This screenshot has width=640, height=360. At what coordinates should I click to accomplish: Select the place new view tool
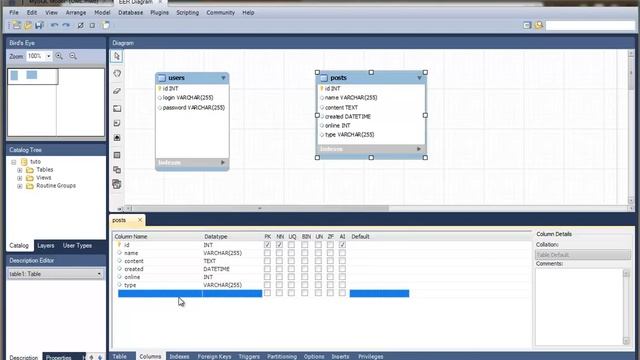tap(117, 169)
